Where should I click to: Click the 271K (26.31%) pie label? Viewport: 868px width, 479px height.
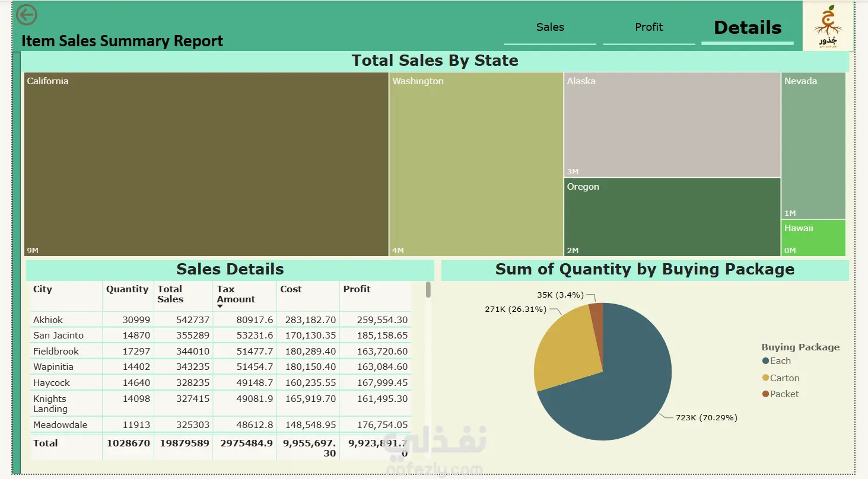pos(516,309)
